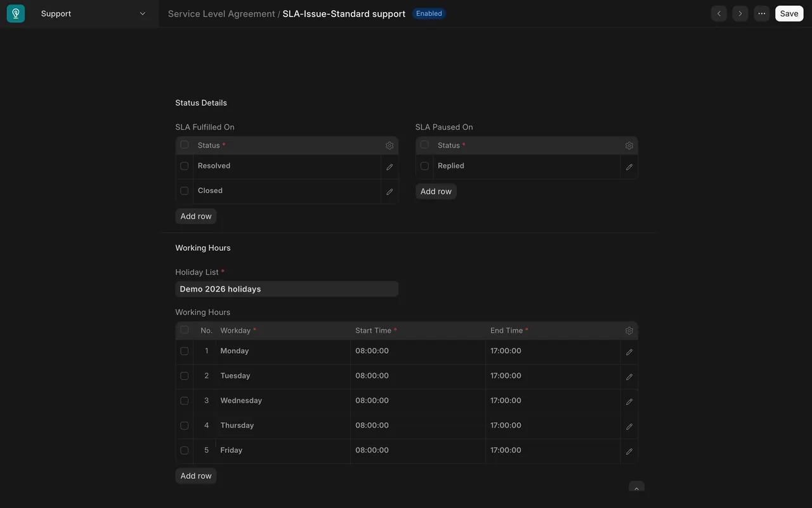Image resolution: width=812 pixels, height=508 pixels.
Task: Open SLA Paused On table settings gear
Action: tap(629, 145)
